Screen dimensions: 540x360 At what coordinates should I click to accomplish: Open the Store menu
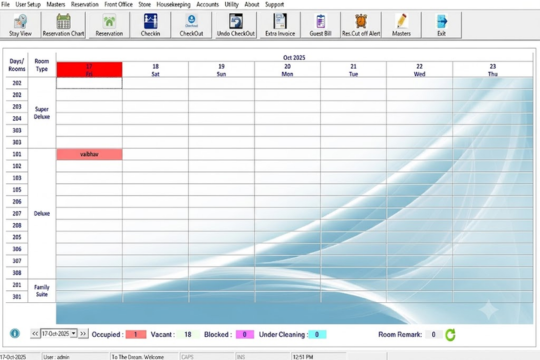(x=145, y=4)
